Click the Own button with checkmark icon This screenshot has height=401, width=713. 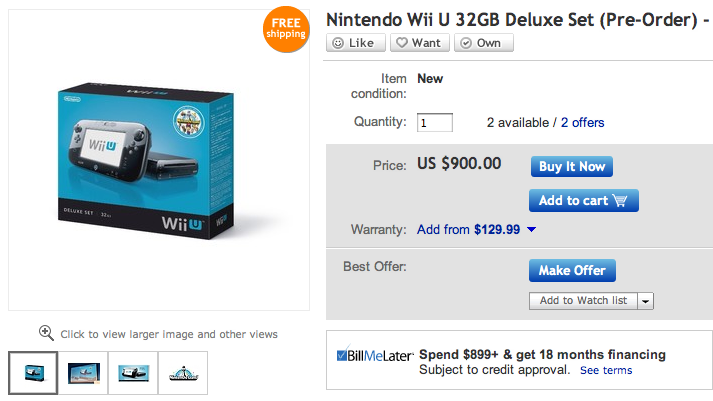coord(483,43)
